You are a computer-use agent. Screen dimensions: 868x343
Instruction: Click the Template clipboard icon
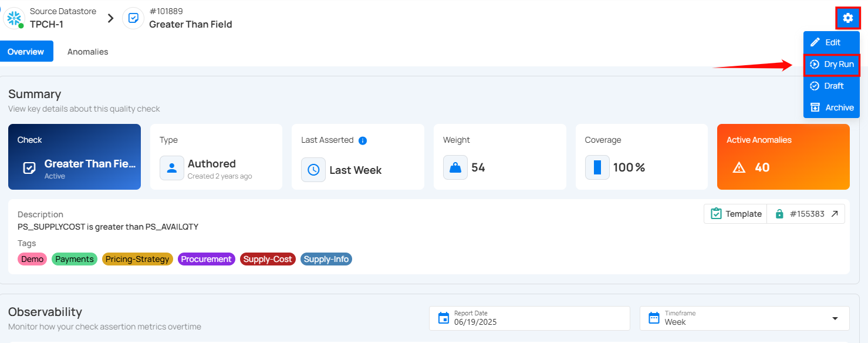pos(716,214)
